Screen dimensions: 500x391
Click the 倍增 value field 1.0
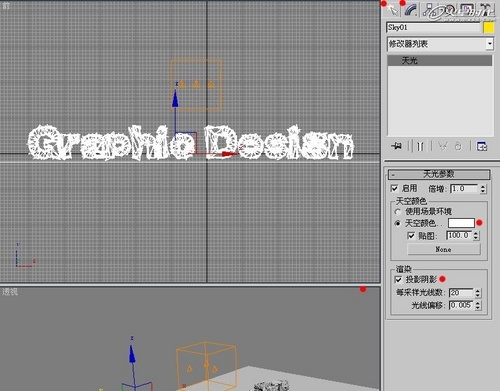465,189
